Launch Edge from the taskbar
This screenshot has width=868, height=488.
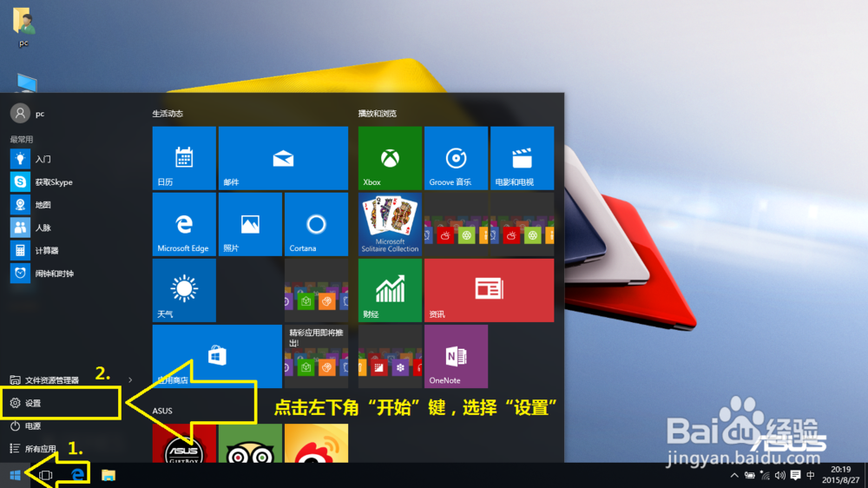[x=77, y=475]
